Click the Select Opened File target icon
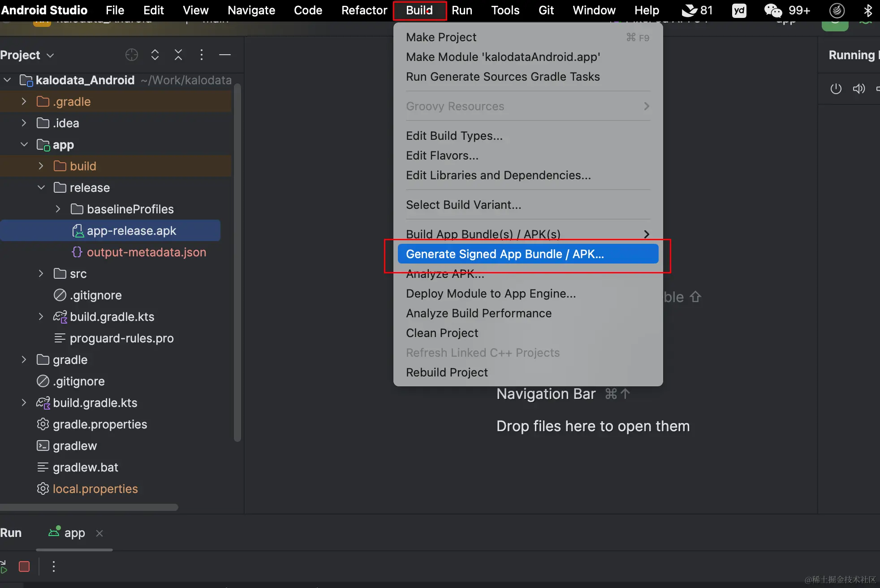 [x=131, y=55]
